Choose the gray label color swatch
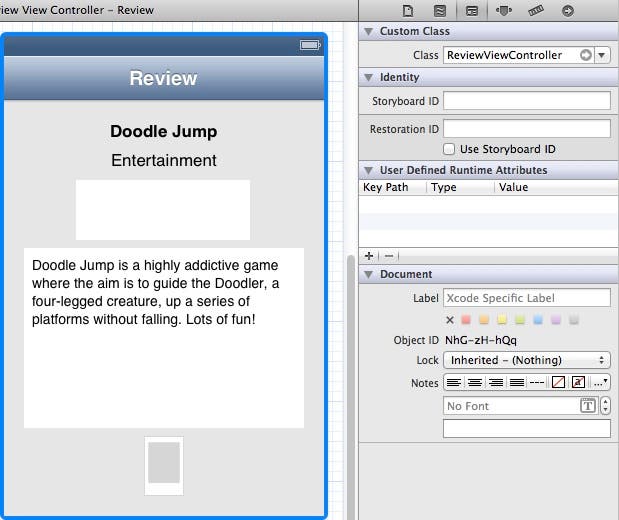 [574, 319]
